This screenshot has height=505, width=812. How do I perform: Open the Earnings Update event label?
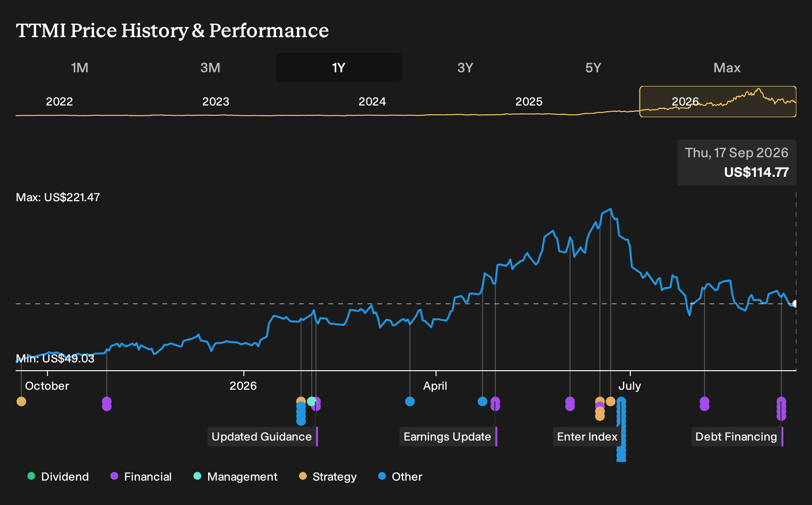tap(449, 437)
